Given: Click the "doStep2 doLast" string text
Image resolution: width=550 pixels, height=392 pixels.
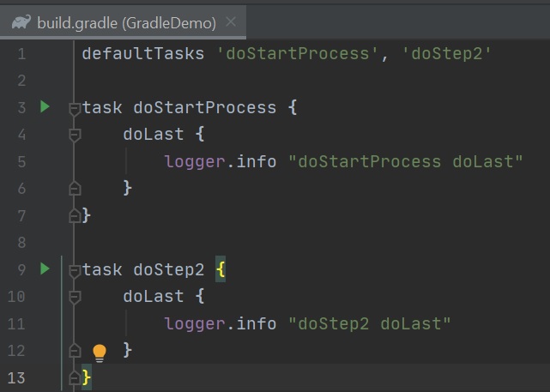Looking at the screenshot, I should click(369, 323).
